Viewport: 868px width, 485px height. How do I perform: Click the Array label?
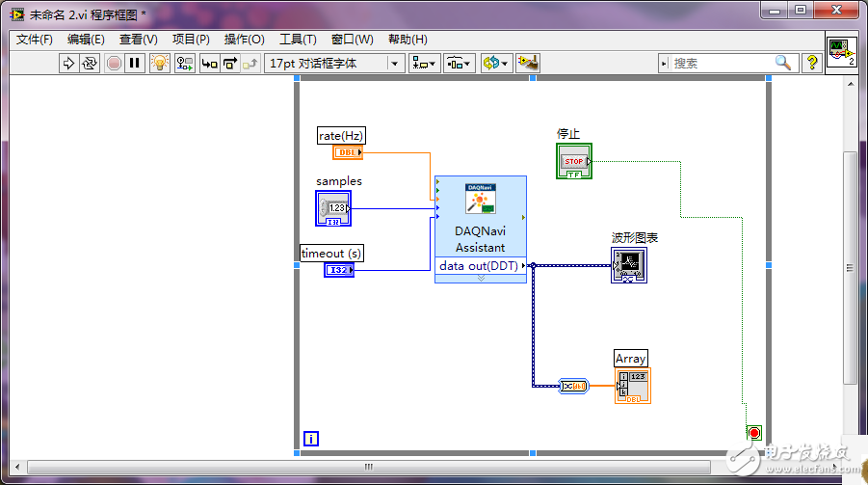coord(630,358)
